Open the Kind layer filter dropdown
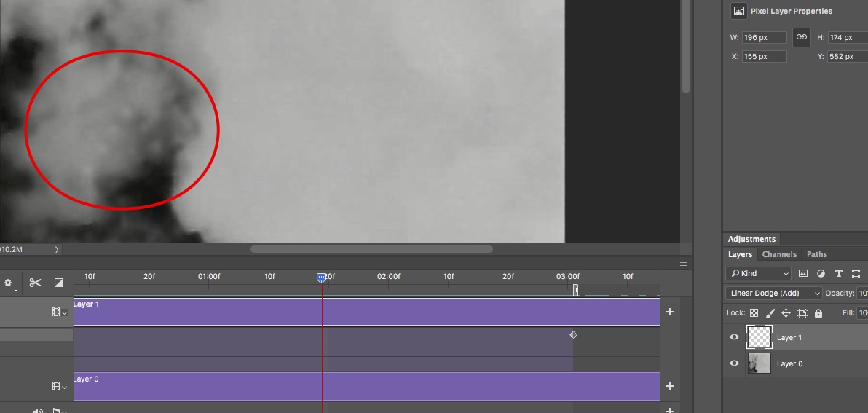868x413 pixels. click(758, 274)
